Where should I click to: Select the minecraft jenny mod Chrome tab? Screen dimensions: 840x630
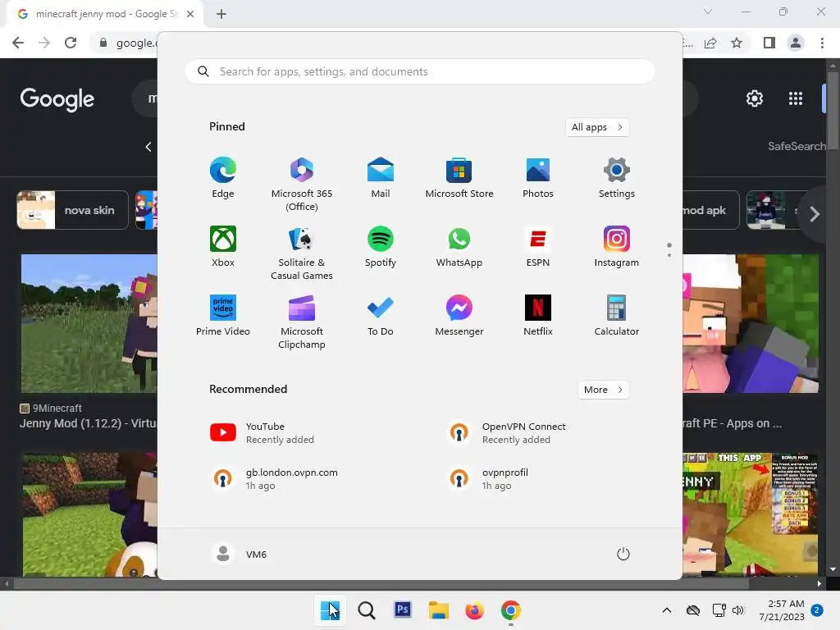pyautogui.click(x=105, y=14)
